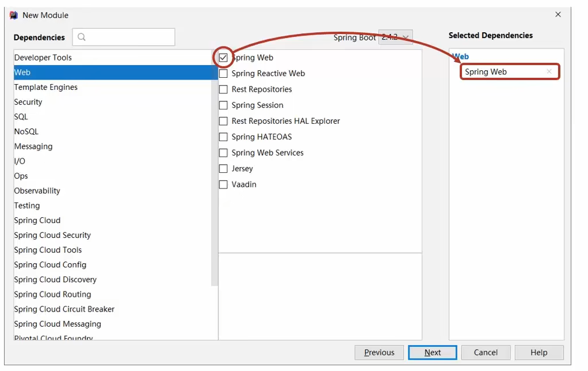Open the Template Engines category
This screenshot has height=371, width=588.
[113, 87]
